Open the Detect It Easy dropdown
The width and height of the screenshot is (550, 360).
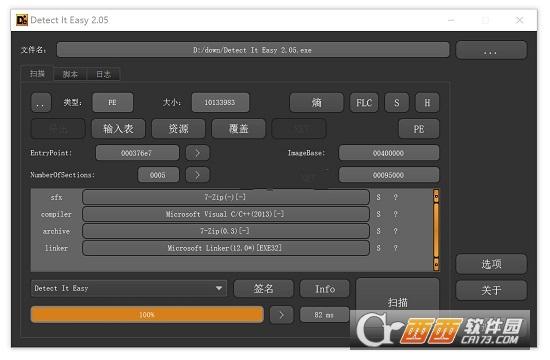129,288
